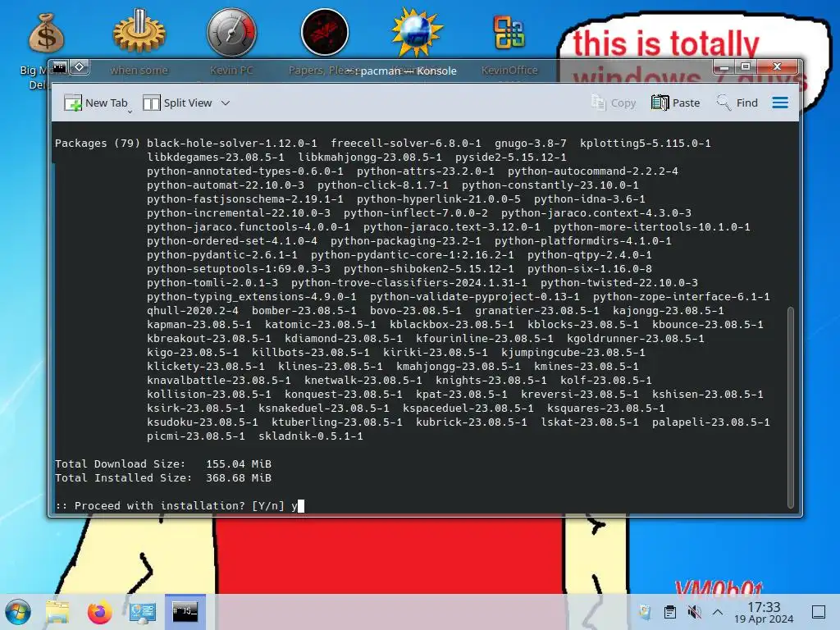The height and width of the screenshot is (630, 840).
Task: Click 'kshisen-23.08.5-1' package name
Action: 708,395
